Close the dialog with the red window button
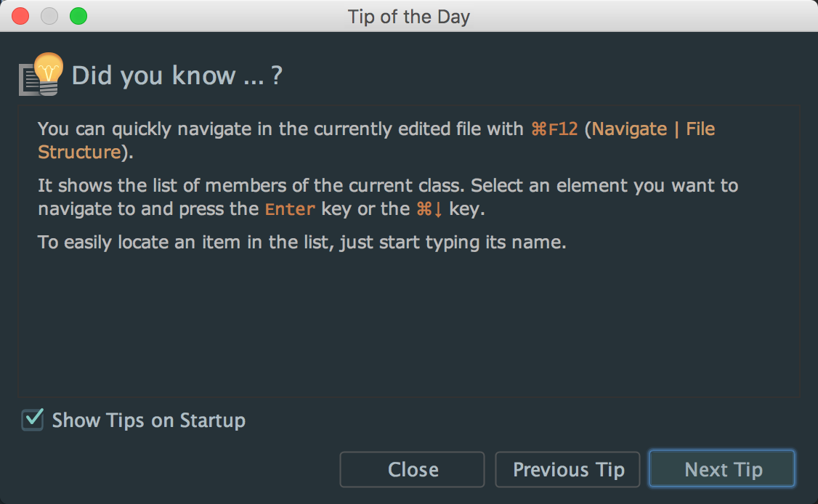The width and height of the screenshot is (818, 504). [20, 16]
